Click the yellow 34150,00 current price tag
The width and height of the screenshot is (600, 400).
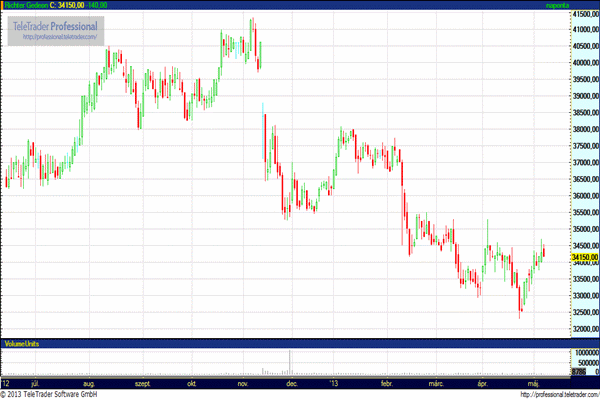[584, 257]
